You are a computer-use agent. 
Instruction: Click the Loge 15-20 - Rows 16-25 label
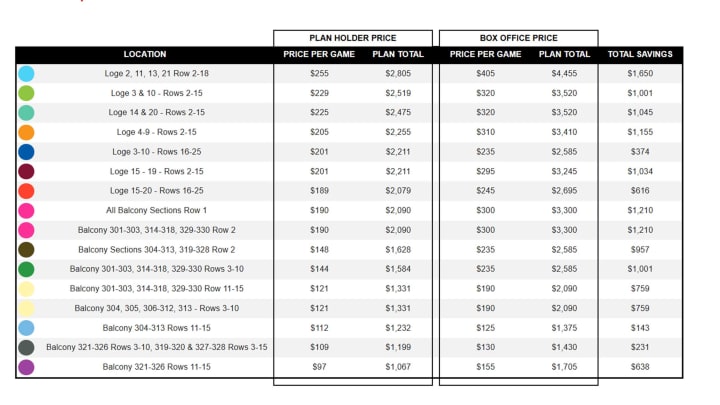click(145, 191)
